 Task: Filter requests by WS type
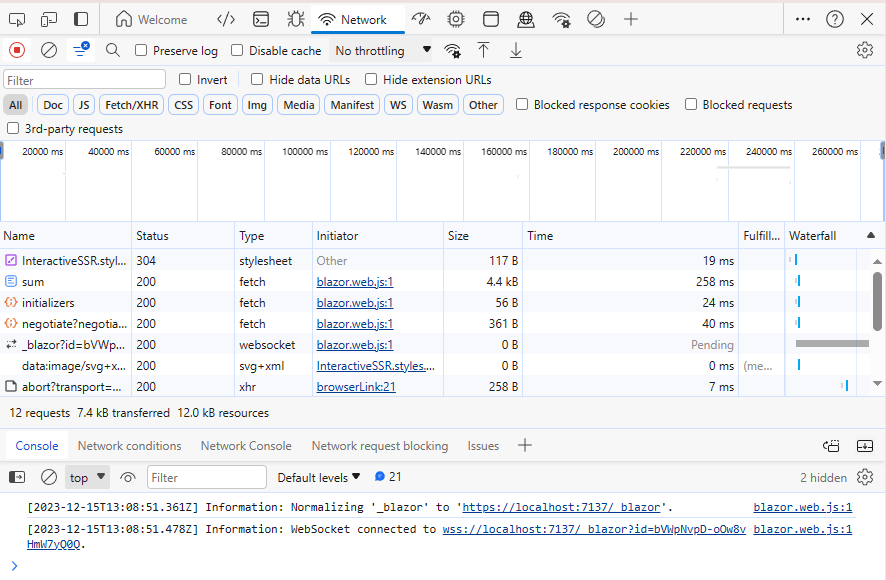point(398,105)
